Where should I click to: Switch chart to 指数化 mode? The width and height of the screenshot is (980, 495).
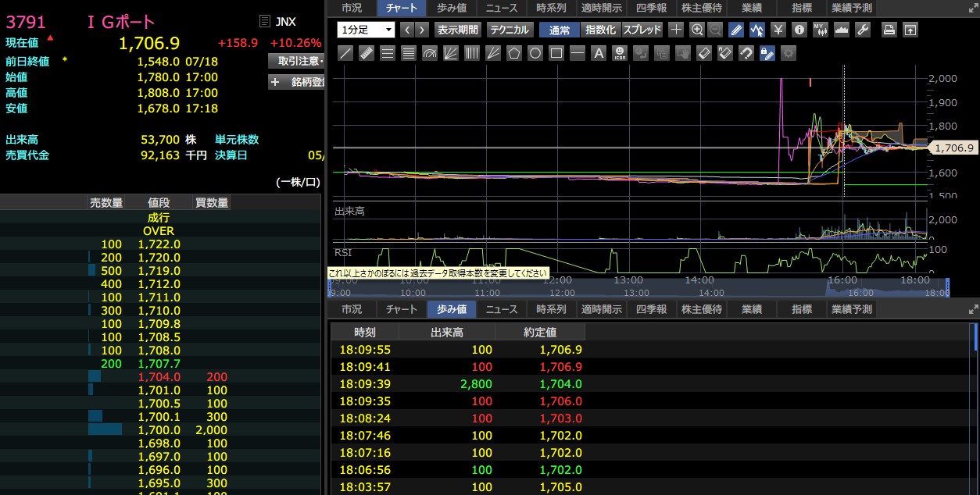[600, 30]
